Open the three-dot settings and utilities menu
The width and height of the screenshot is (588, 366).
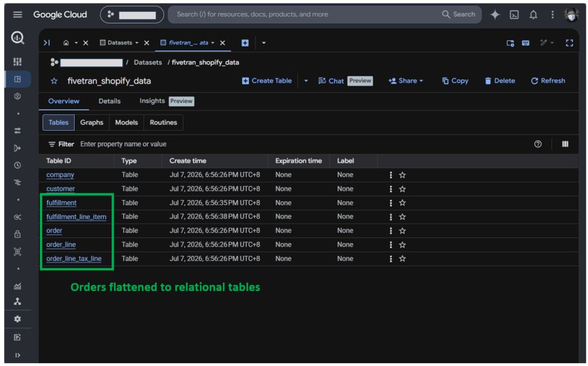552,14
